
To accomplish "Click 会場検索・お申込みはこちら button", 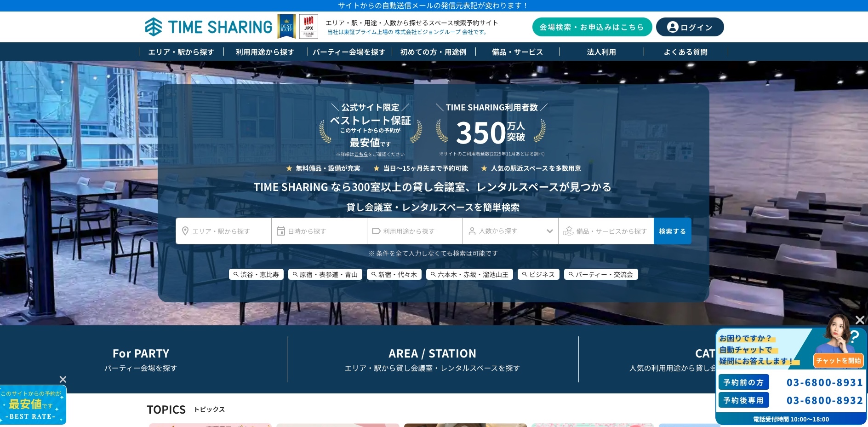I will (x=592, y=27).
